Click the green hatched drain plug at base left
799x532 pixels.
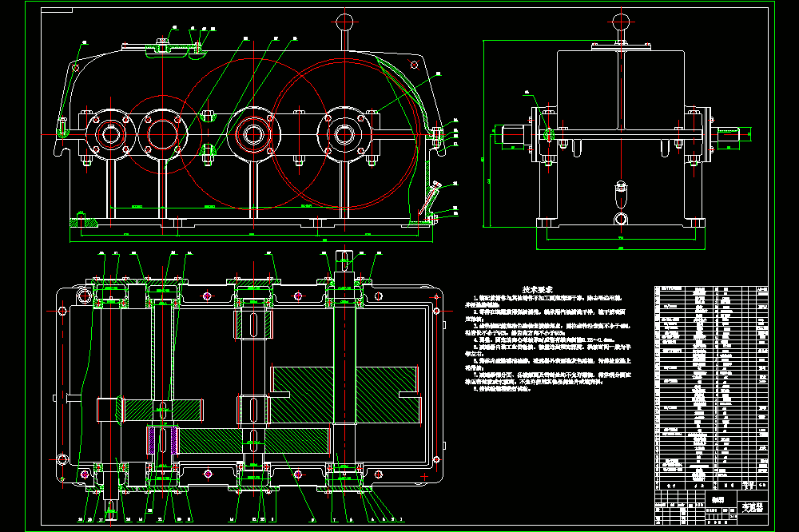point(84,221)
